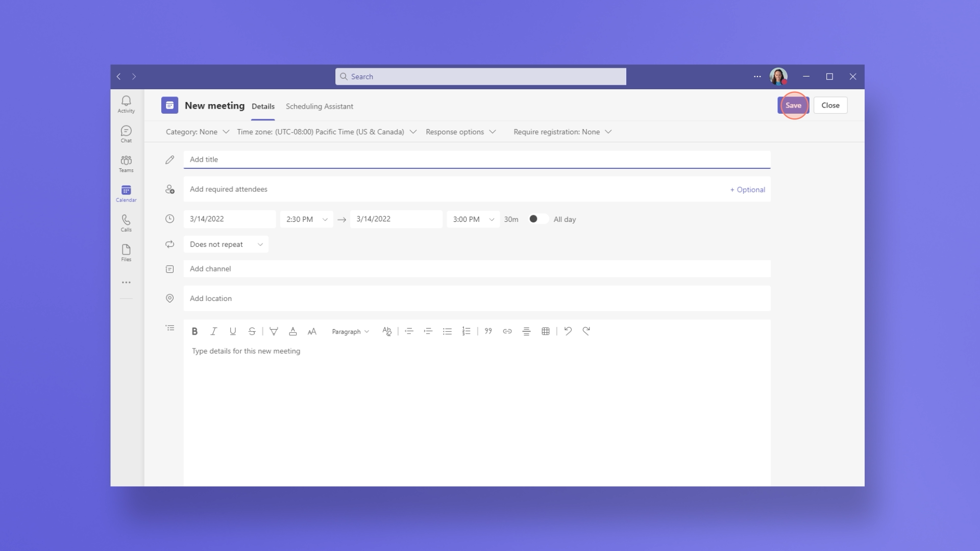Open text highlight color picker

pos(274,331)
